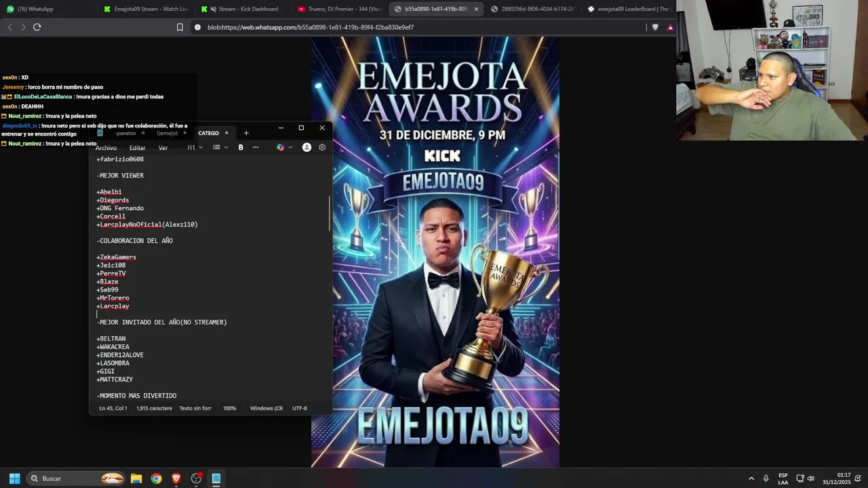Open the clock showing 01:17 31/12/2025

[836, 479]
